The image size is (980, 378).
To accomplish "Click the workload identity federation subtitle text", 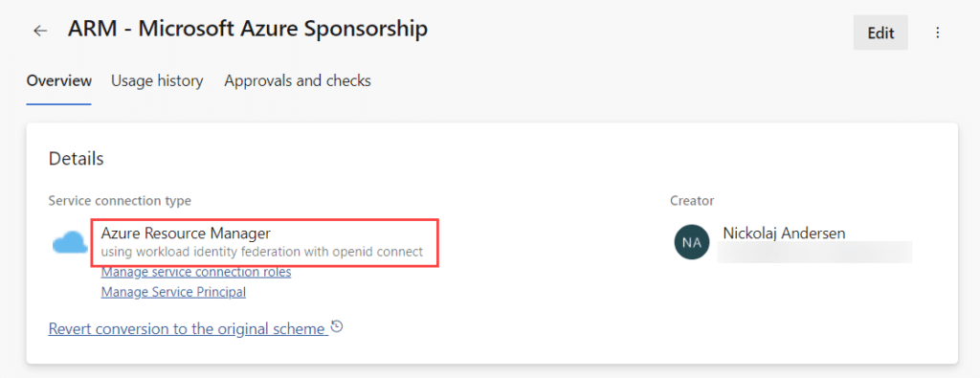I will (262, 253).
